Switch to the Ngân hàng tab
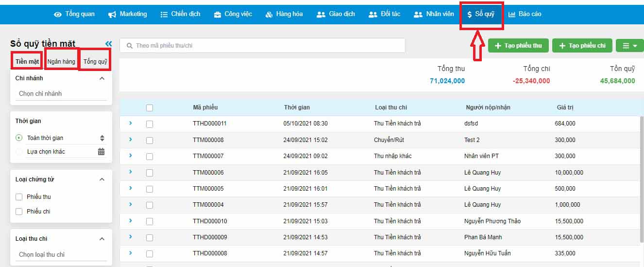The image size is (644, 267). 61,62
